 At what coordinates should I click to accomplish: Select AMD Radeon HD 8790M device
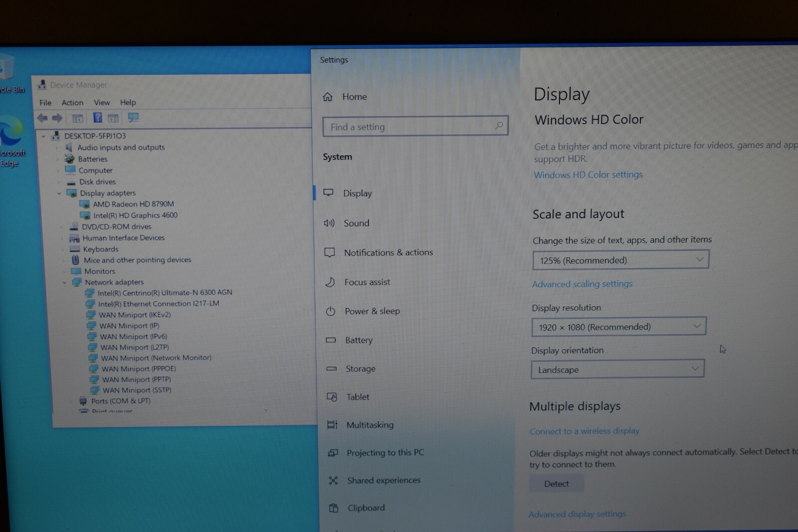coord(133,204)
